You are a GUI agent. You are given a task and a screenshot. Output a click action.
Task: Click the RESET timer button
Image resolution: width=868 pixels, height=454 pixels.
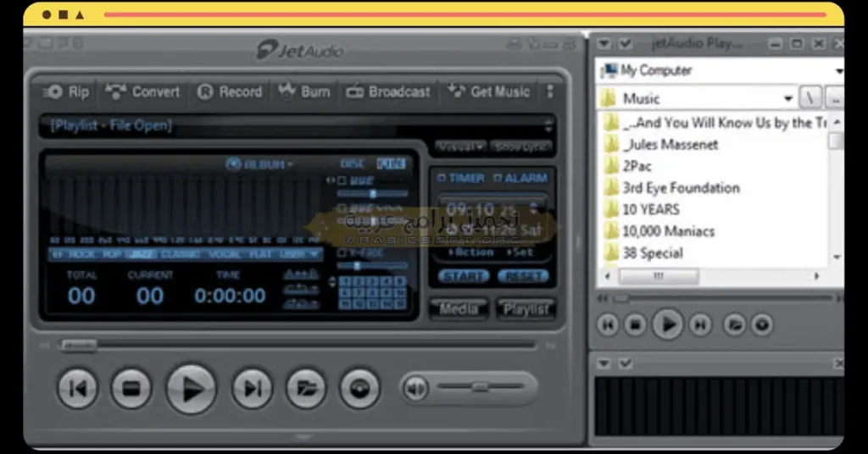pyautogui.click(x=523, y=276)
